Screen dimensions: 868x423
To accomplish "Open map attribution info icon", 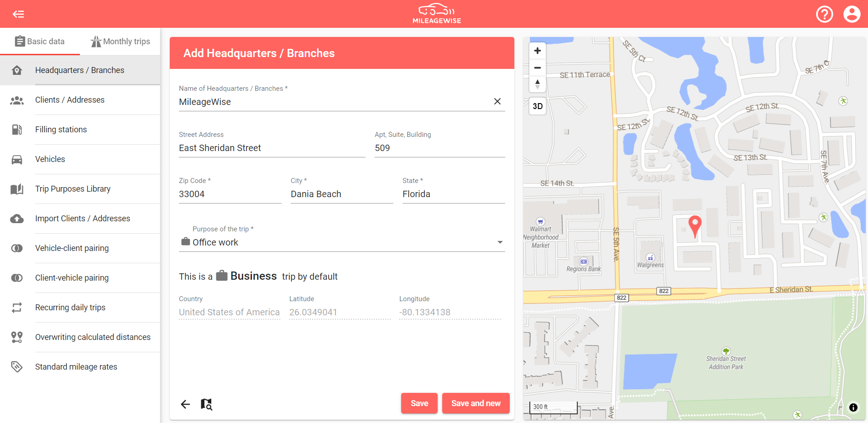I will coord(853,407).
